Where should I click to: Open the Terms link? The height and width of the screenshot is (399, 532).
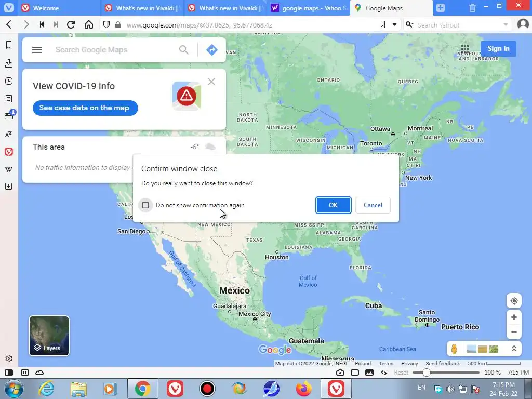point(386,363)
